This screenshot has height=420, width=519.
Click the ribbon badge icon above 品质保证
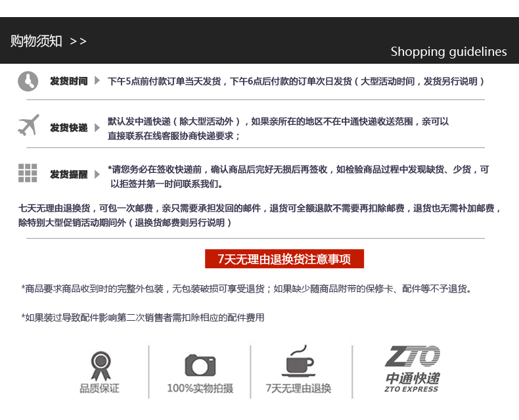[101, 365]
